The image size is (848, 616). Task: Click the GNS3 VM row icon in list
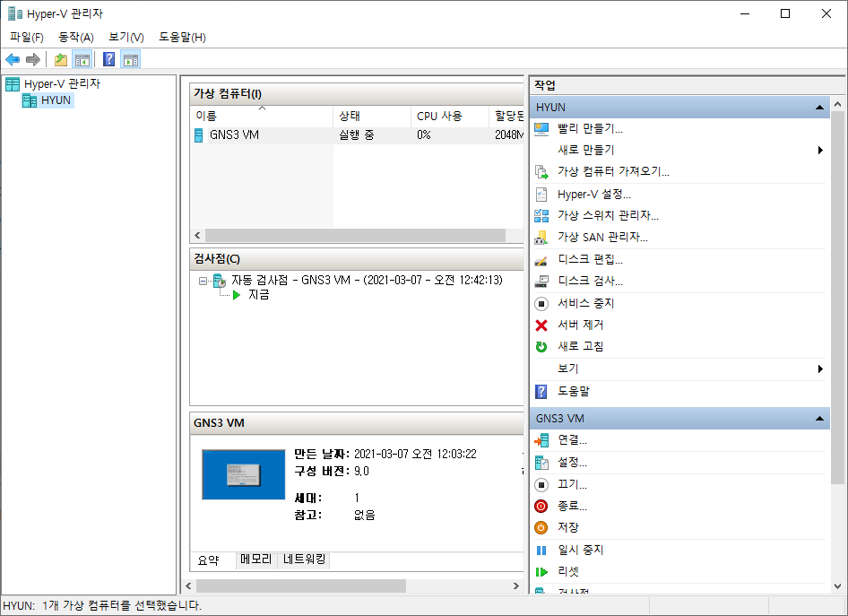(198, 135)
